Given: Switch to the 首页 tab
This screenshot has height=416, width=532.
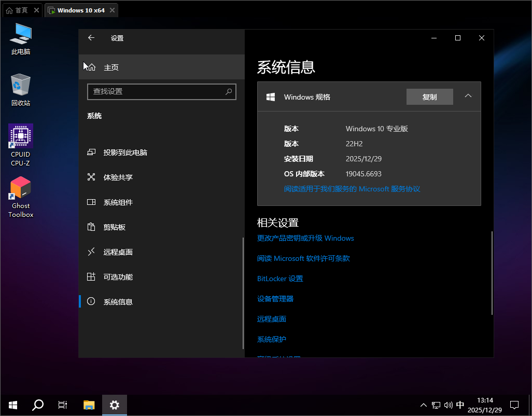Looking at the screenshot, I should pos(21,10).
